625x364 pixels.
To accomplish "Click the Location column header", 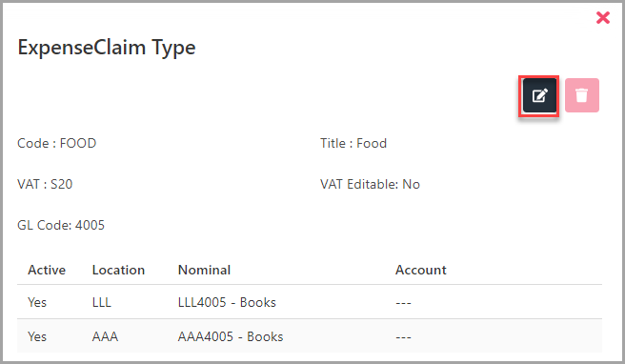I will [x=118, y=270].
